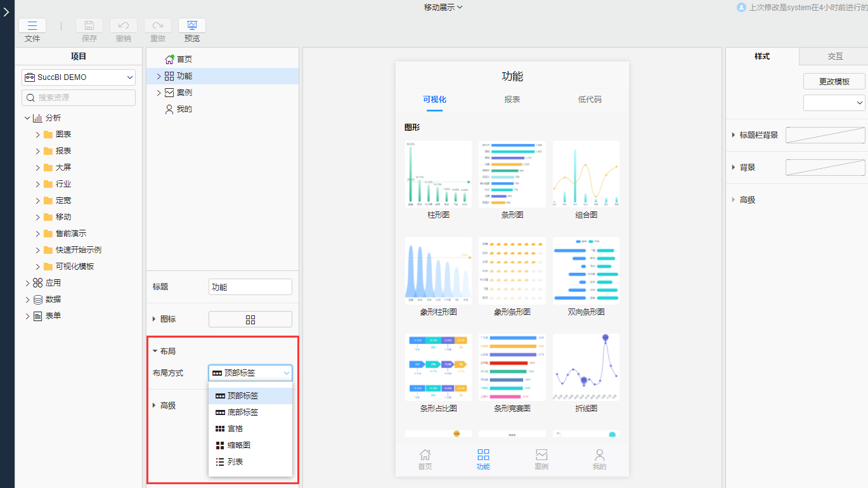Choose 宫格 layout option
This screenshot has height=488, width=868.
235,429
